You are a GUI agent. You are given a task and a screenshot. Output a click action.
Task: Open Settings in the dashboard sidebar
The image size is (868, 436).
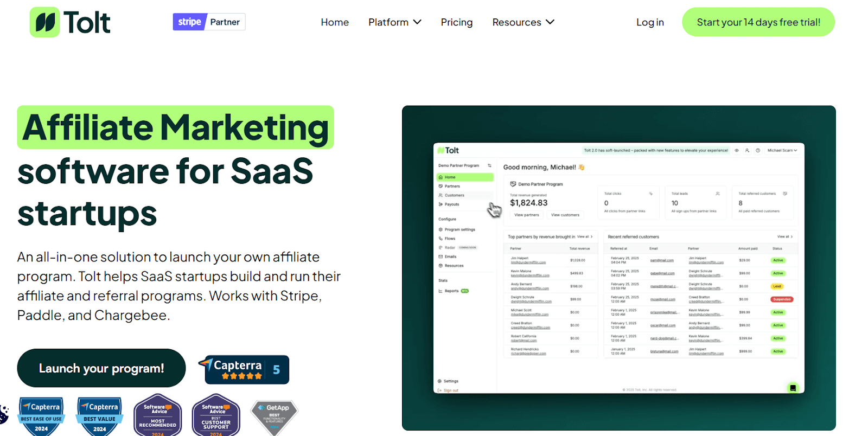[449, 381]
